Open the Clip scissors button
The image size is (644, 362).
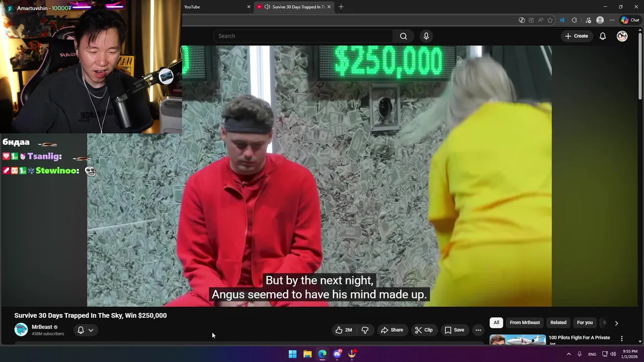tap(424, 330)
